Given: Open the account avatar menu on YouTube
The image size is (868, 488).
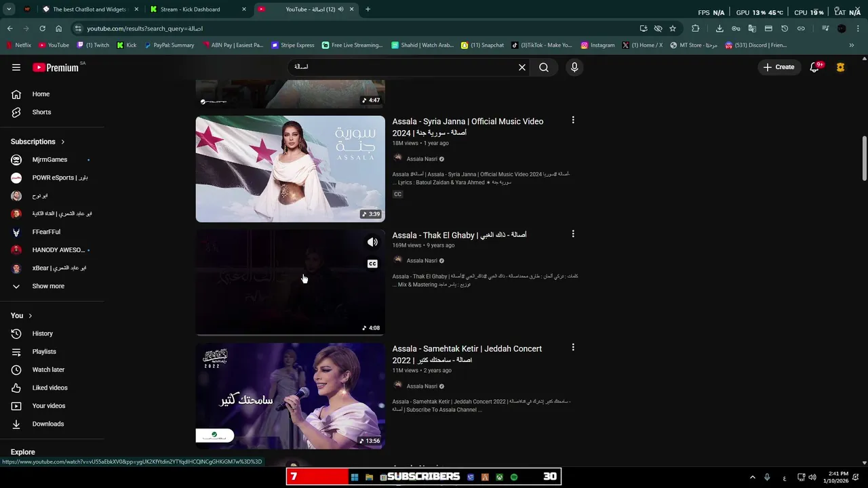Looking at the screenshot, I should (x=840, y=67).
